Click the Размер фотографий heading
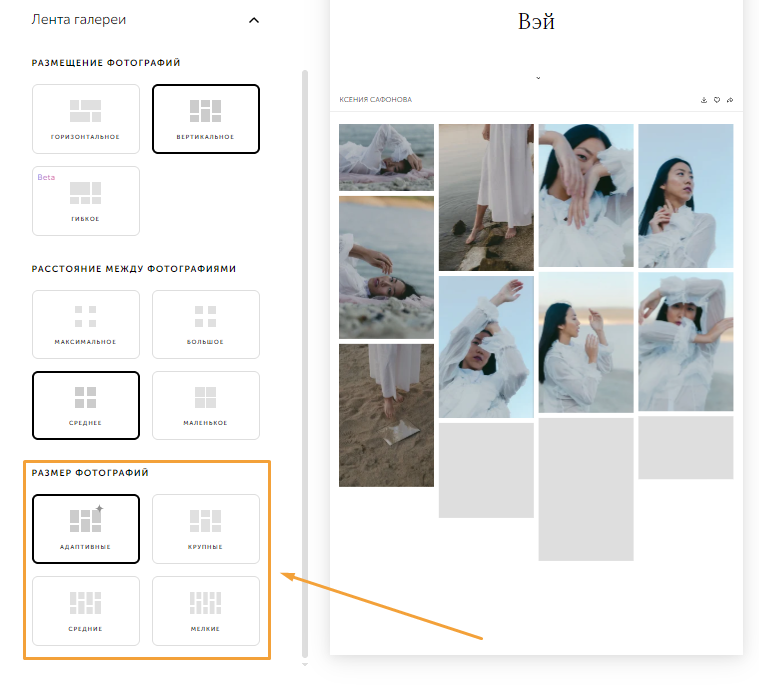Viewport: 759px width, 691px height. 90,473
